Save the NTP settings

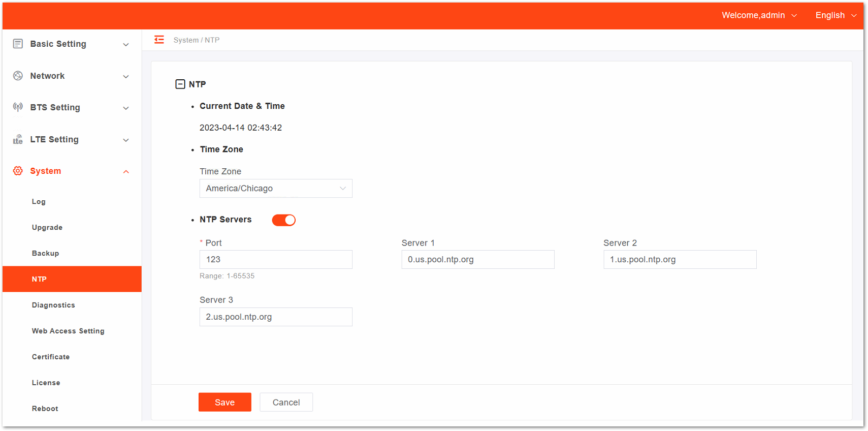[225, 402]
